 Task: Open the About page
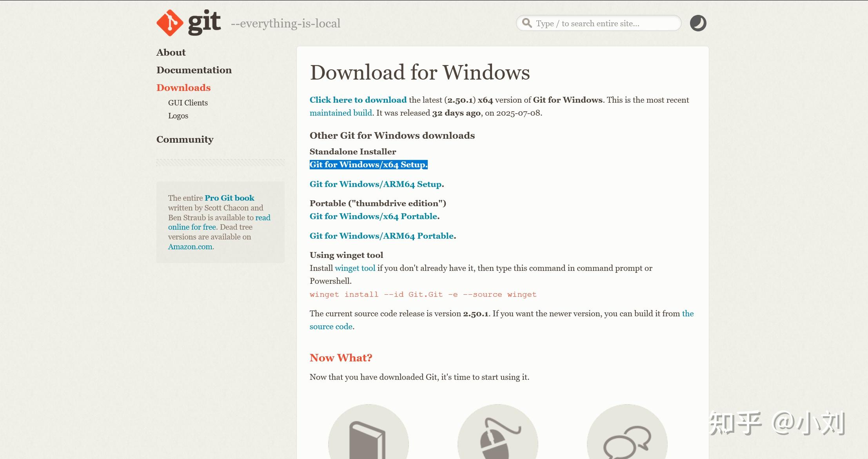[171, 52]
